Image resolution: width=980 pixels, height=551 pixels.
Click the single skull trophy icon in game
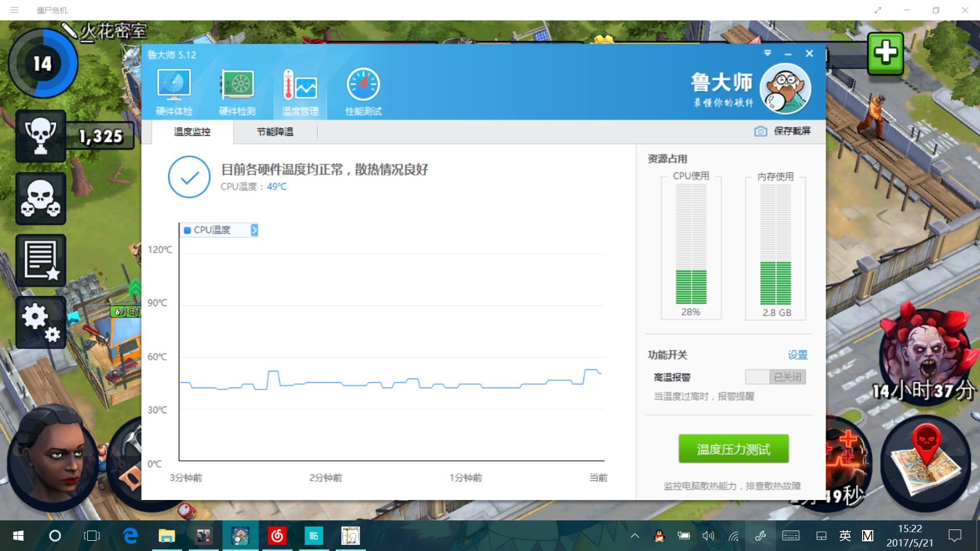41,136
